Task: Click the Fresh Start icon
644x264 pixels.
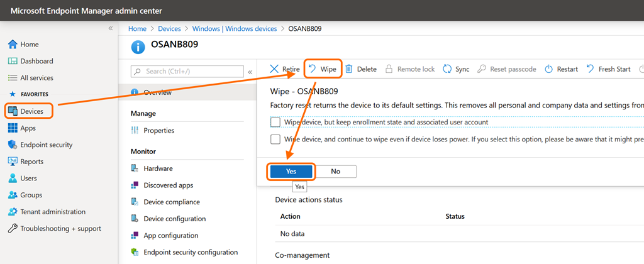Action: tap(590, 69)
